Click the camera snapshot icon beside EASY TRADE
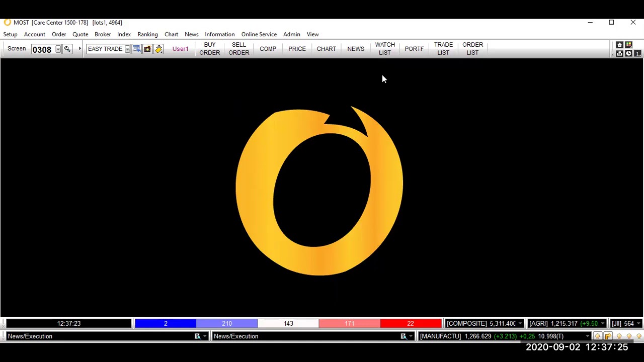Image resolution: width=644 pixels, height=362 pixels. coord(147,49)
